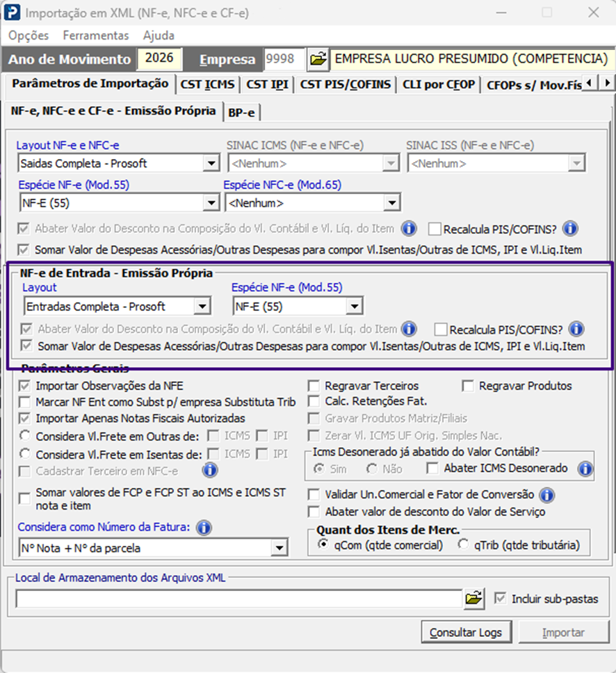
Task: Select Parâmetros de Importação tab
Action: coord(90,83)
